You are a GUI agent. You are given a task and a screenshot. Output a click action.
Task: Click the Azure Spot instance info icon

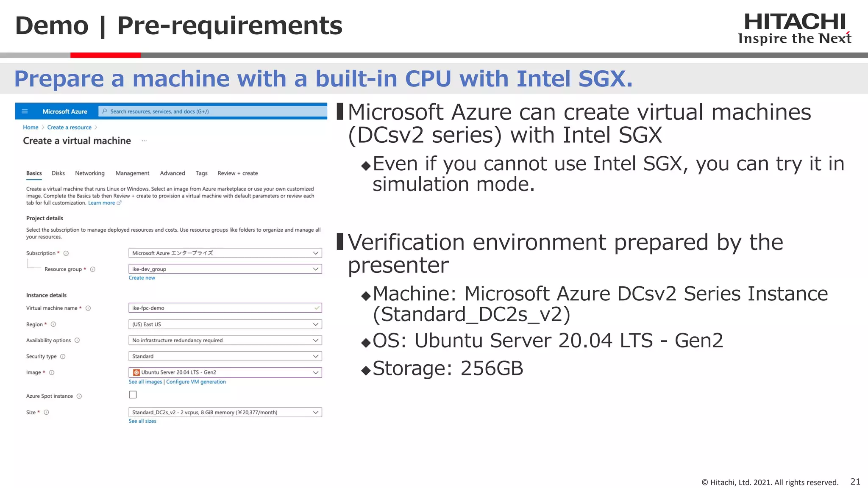[x=79, y=396]
